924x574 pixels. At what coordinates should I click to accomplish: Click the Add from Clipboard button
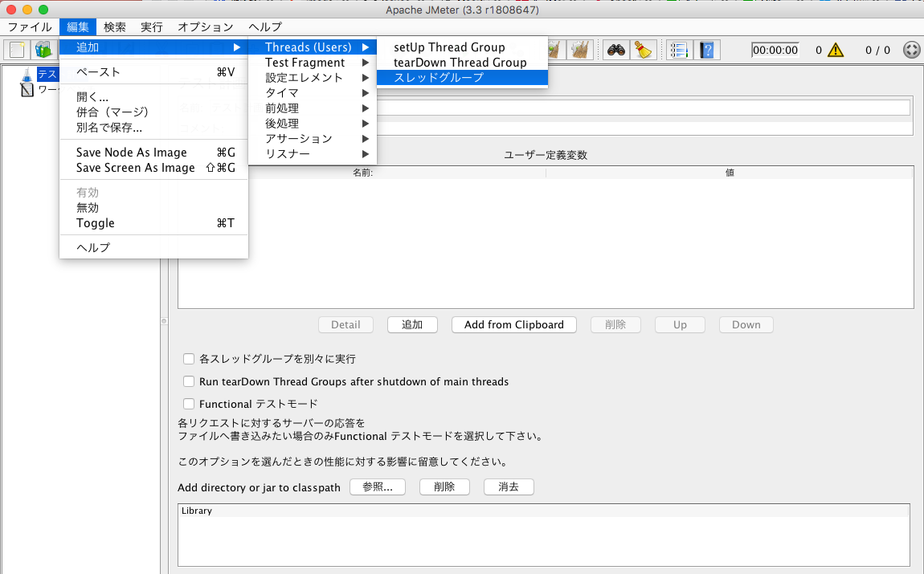point(514,325)
